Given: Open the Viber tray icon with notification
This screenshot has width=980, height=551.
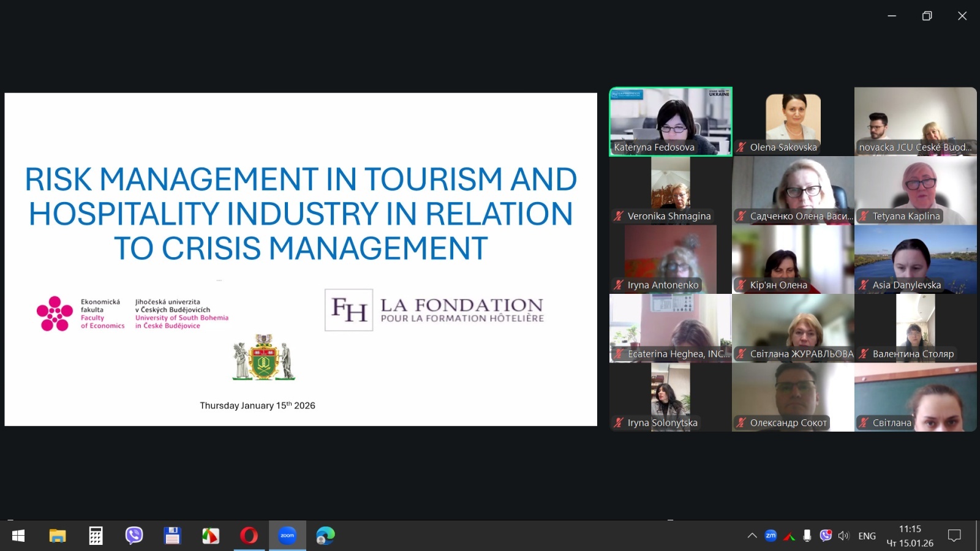Looking at the screenshot, I should (826, 536).
